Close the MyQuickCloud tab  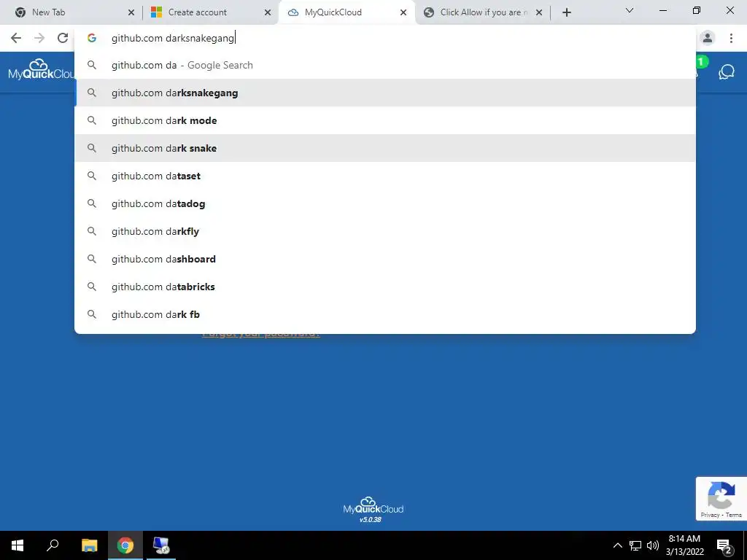tap(403, 12)
